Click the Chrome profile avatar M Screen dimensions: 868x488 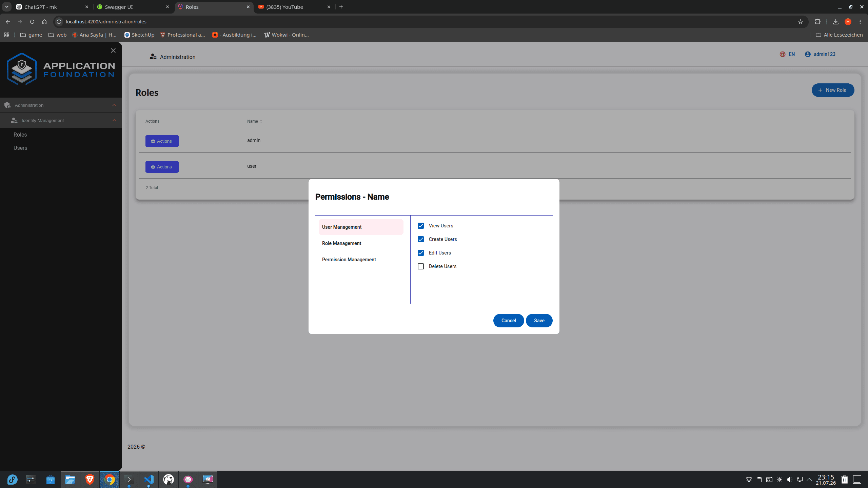[848, 22]
